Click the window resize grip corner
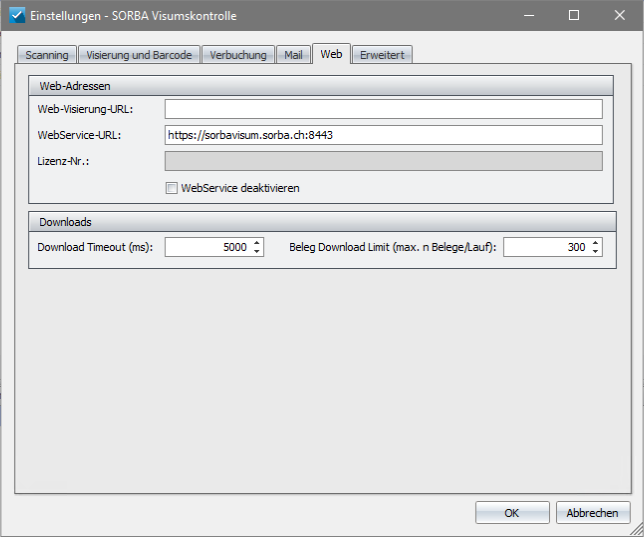 click(x=637, y=530)
